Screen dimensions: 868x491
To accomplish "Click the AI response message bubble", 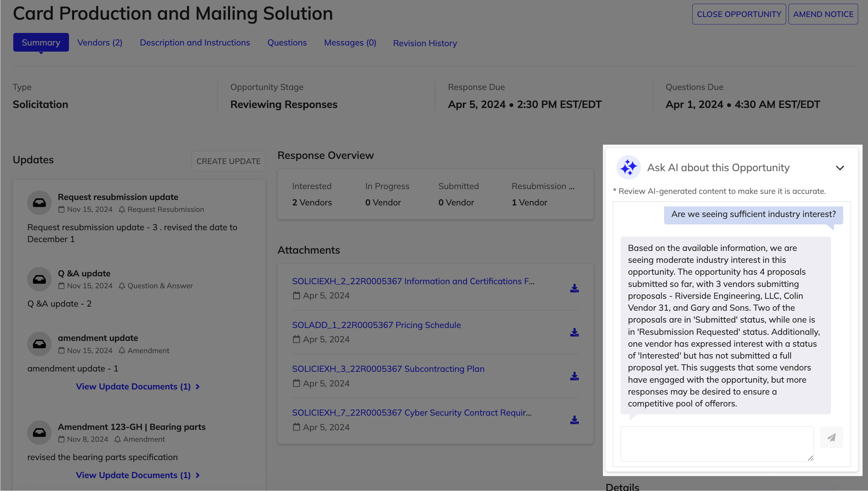I will coord(726,326).
